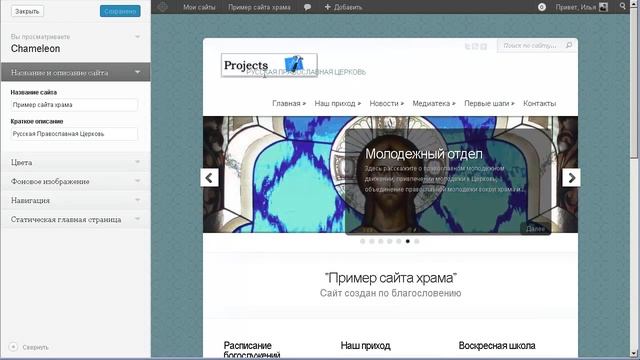Select the fourth slider dot
Image resolution: width=640 pixels, height=360 pixels.
(x=389, y=241)
